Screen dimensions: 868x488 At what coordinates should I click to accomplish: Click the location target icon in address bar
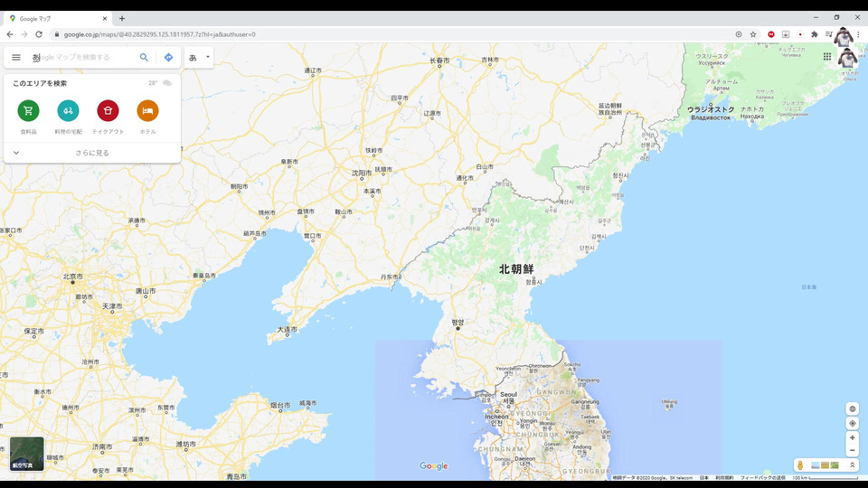tap(739, 34)
